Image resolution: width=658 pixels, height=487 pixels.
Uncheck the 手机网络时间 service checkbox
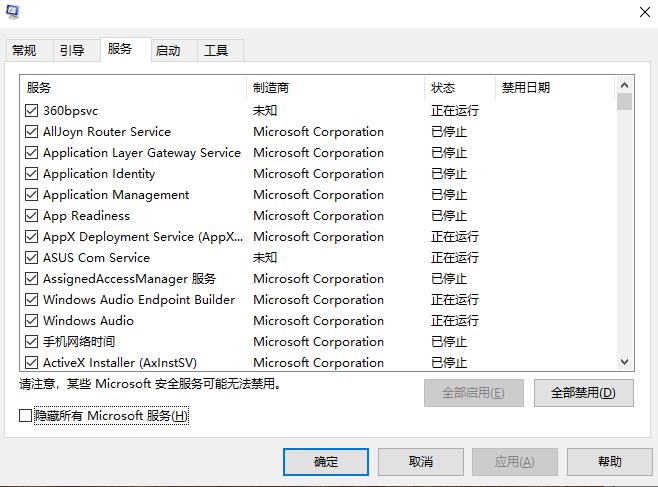point(31,341)
